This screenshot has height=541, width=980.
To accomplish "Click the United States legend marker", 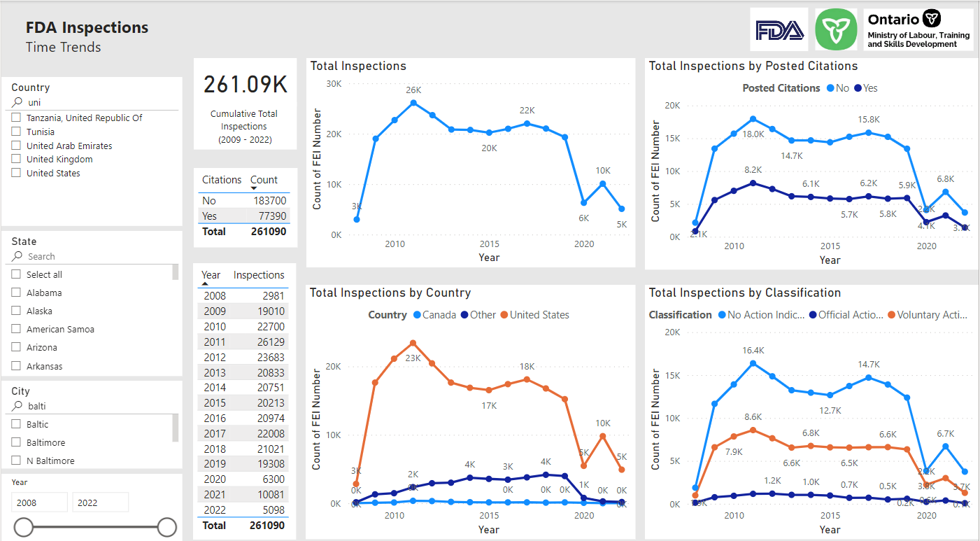I will coord(504,315).
